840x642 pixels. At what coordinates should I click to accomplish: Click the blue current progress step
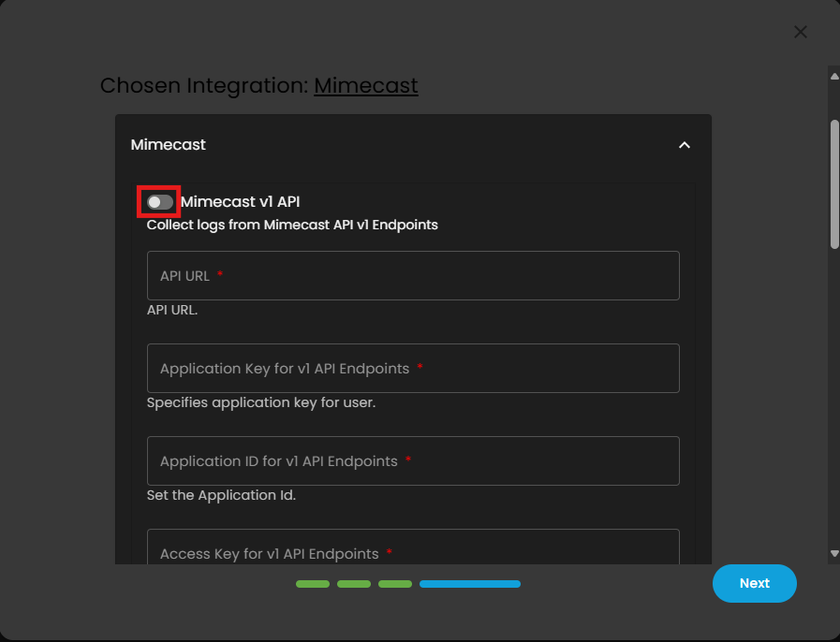[470, 584]
